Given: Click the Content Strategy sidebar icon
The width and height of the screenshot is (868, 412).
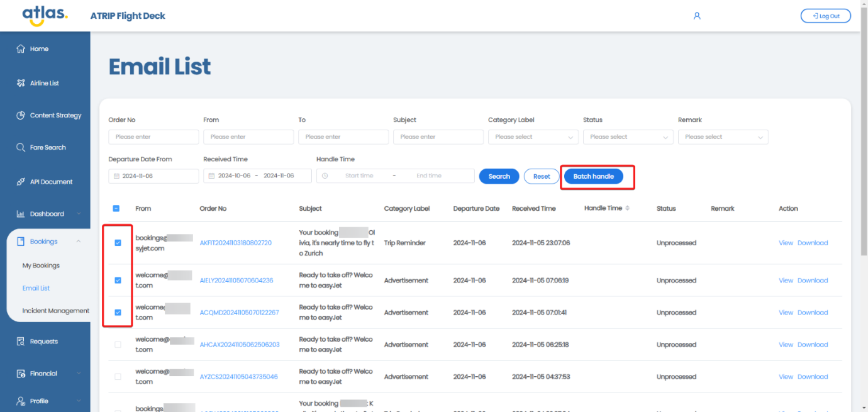Looking at the screenshot, I should [x=21, y=116].
